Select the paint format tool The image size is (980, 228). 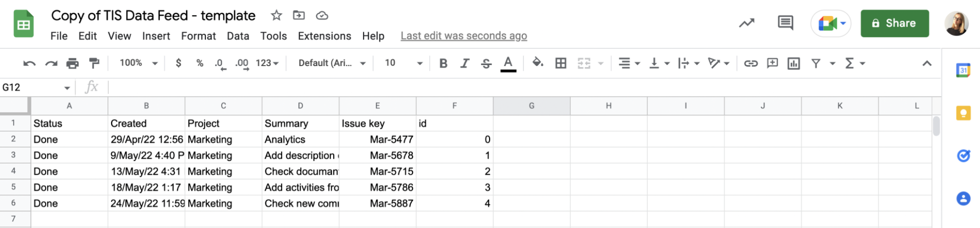94,64
